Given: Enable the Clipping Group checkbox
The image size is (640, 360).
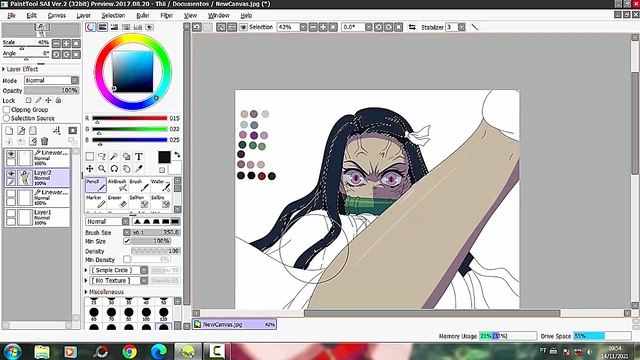Looking at the screenshot, I should (x=7, y=109).
